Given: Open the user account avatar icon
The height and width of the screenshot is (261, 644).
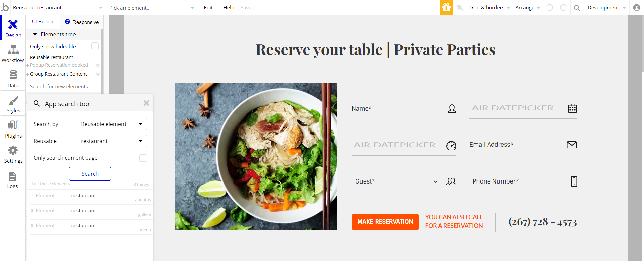Looking at the screenshot, I should coord(636,8).
